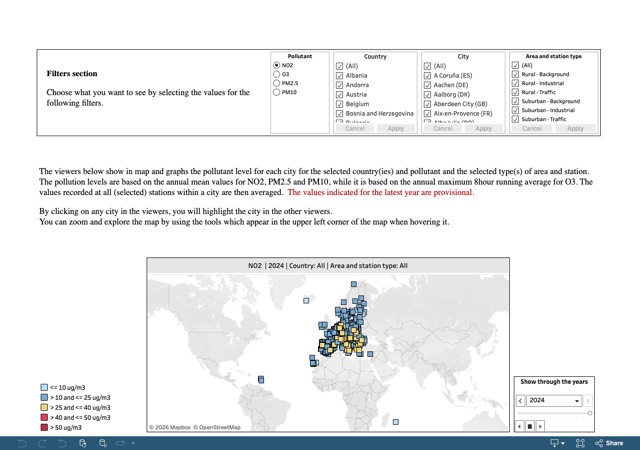
Task: Uncheck Aberdeen City (GB) checkbox
Action: [x=427, y=104]
